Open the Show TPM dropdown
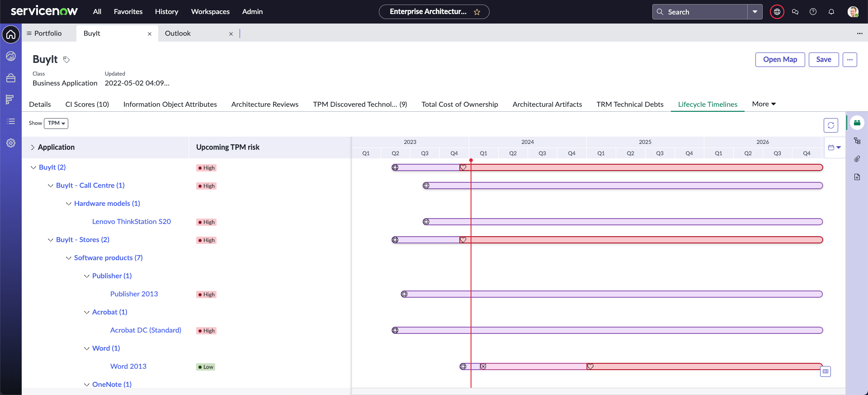868x395 pixels. pos(56,123)
